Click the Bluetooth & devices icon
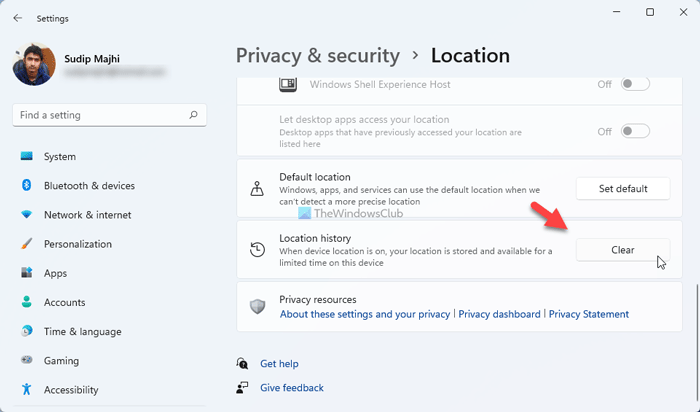The width and height of the screenshot is (700, 412). (26, 186)
